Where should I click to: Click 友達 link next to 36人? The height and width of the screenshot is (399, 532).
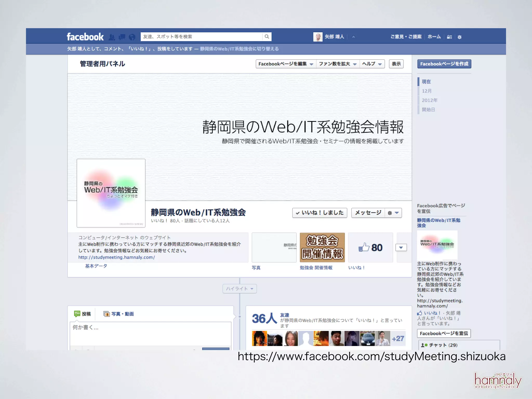(284, 315)
